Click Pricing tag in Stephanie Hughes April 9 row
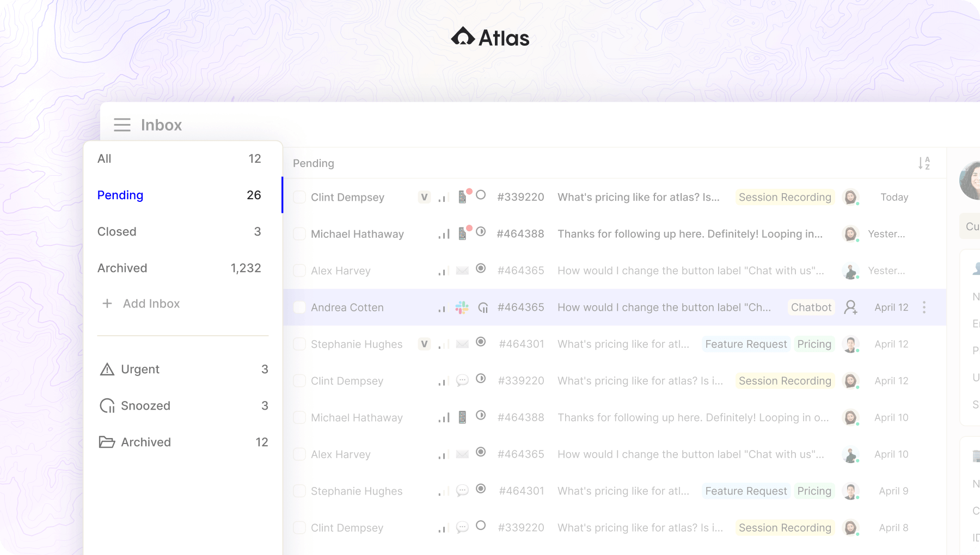 [814, 491]
